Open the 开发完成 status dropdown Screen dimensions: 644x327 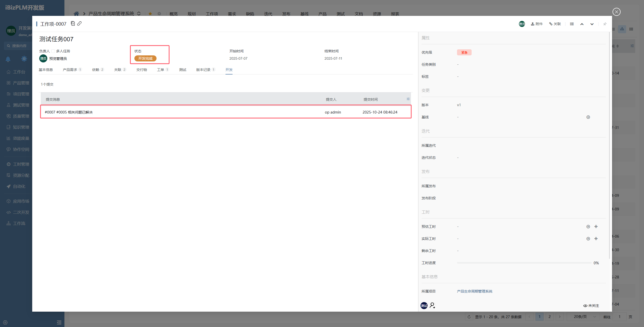(x=145, y=58)
